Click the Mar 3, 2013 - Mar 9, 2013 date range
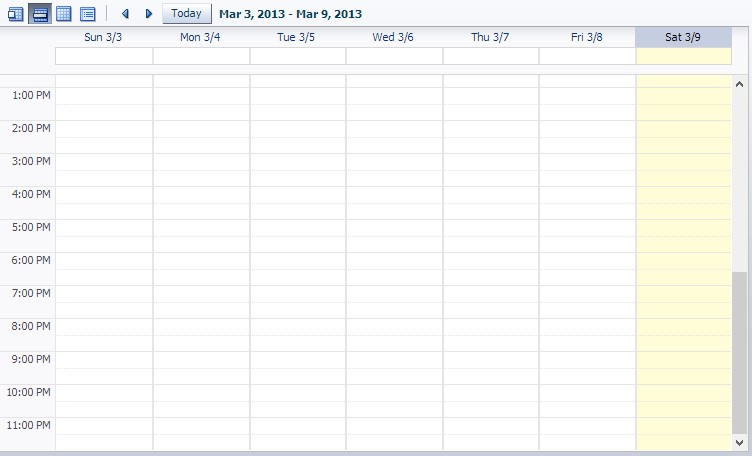752x456 pixels. point(291,14)
